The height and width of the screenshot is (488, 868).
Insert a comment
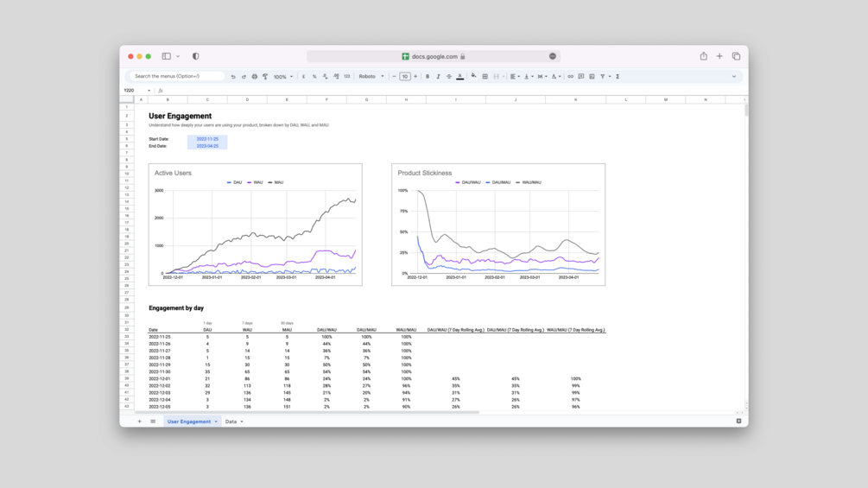(581, 76)
